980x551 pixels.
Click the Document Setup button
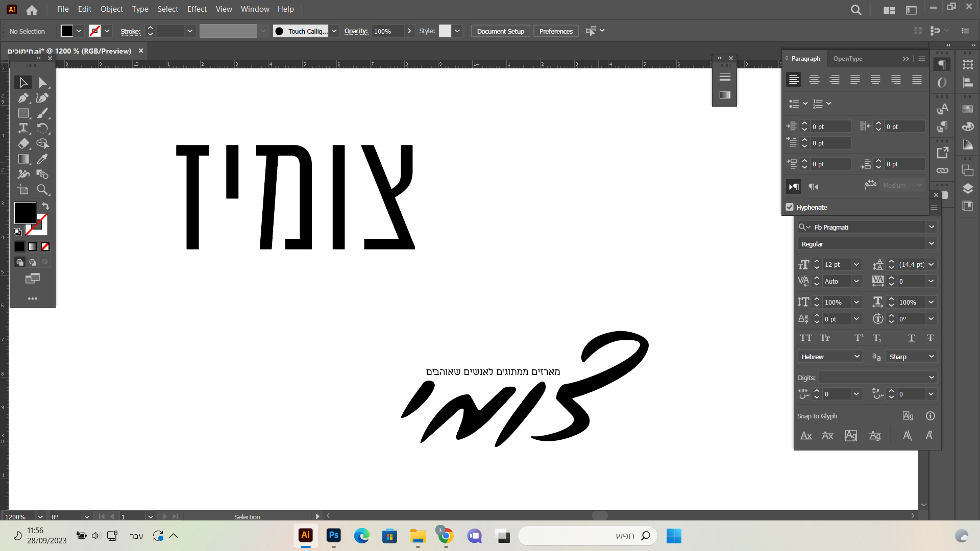(x=500, y=31)
